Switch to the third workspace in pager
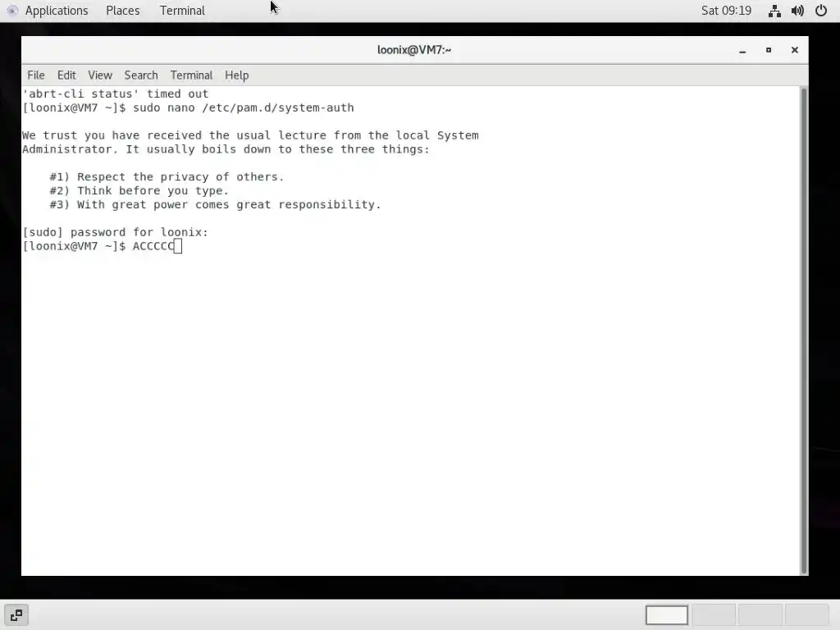This screenshot has height=630, width=840. (760, 615)
